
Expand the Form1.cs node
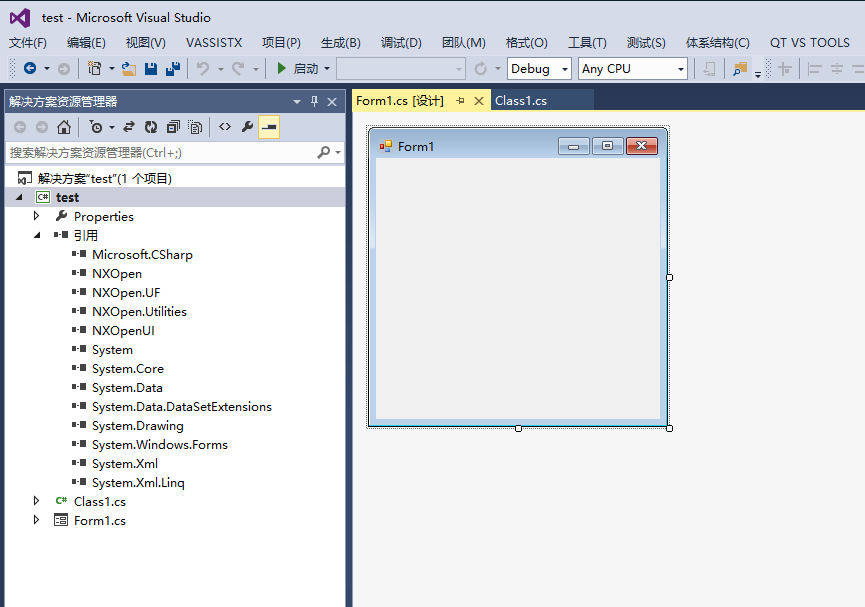click(x=36, y=520)
